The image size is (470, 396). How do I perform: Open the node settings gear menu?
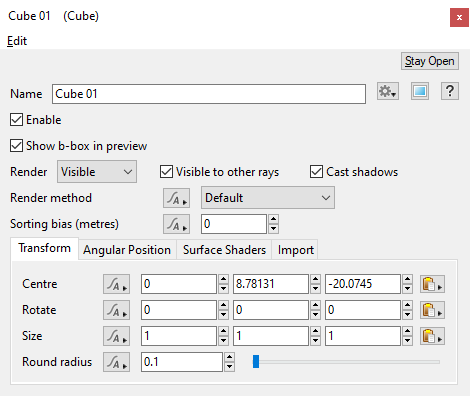click(388, 91)
